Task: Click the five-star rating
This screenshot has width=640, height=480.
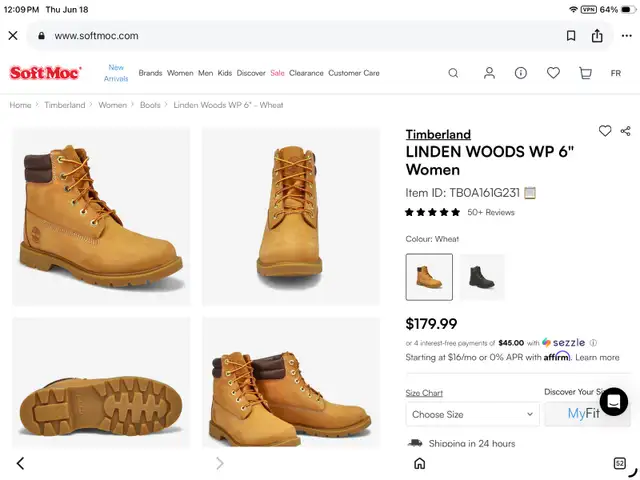Action: pos(432,212)
